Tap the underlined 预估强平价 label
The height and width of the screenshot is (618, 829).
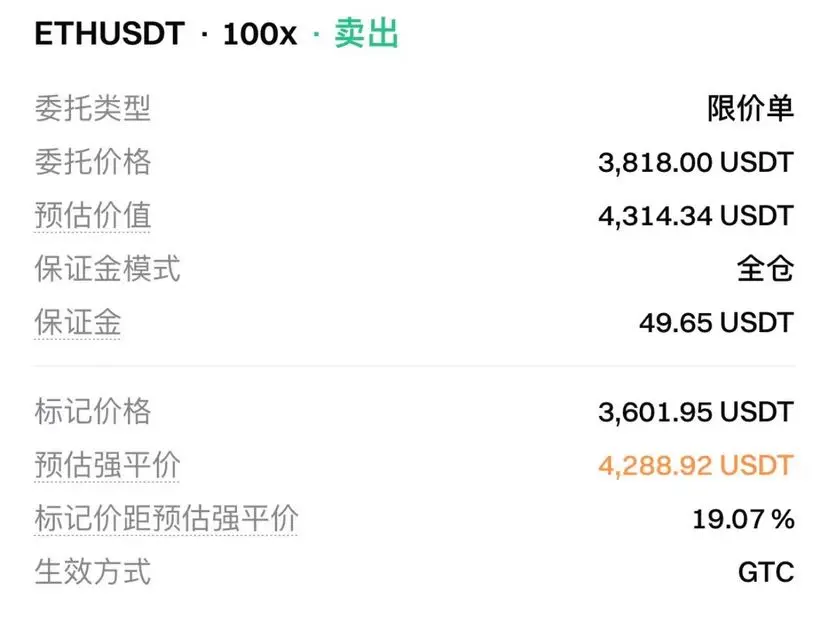107,465
